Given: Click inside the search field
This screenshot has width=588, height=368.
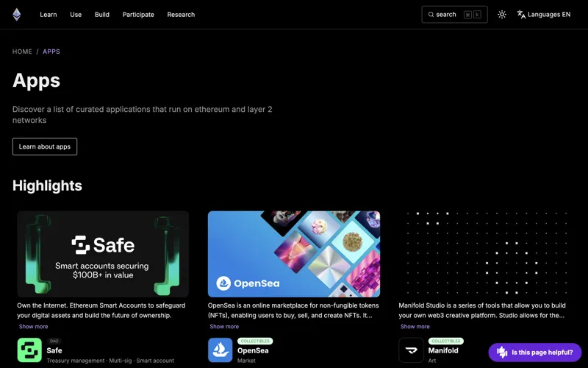Looking at the screenshot, I should [454, 15].
